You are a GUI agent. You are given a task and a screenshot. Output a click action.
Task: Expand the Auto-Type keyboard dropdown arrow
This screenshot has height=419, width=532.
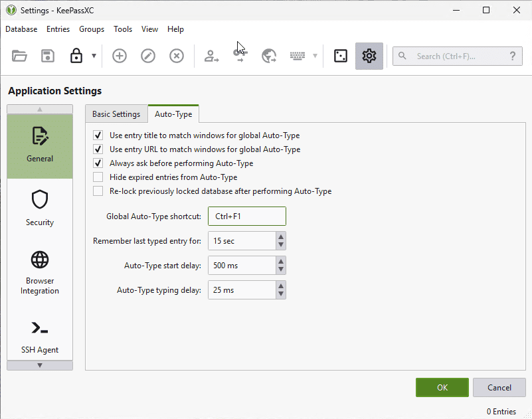coord(315,56)
